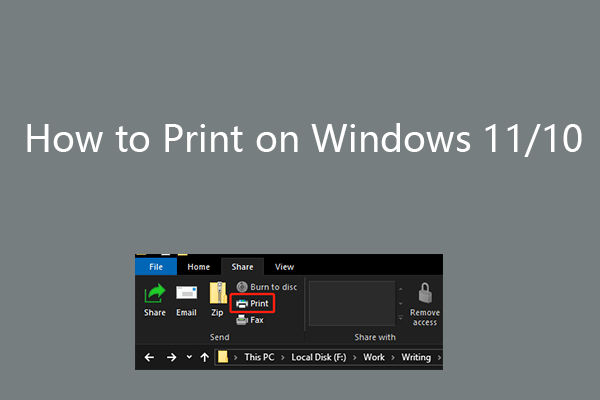Go up one folder level
This screenshot has width=600, height=400.
[x=205, y=358]
